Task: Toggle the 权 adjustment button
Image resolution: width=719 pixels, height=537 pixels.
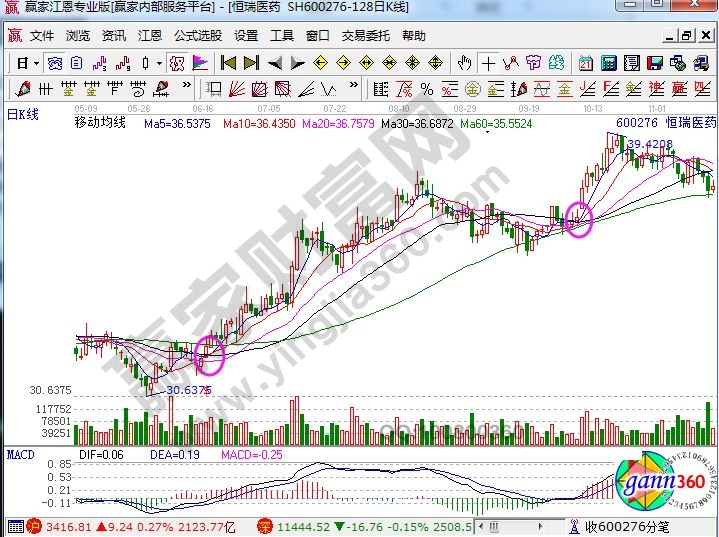Action: click(x=176, y=63)
